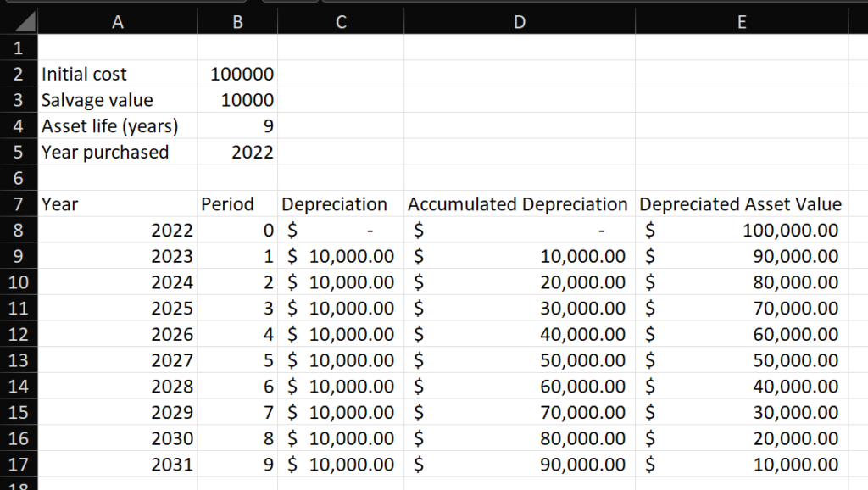Screen dimensions: 868x490
Task: Select column header E
Action: 741,20
